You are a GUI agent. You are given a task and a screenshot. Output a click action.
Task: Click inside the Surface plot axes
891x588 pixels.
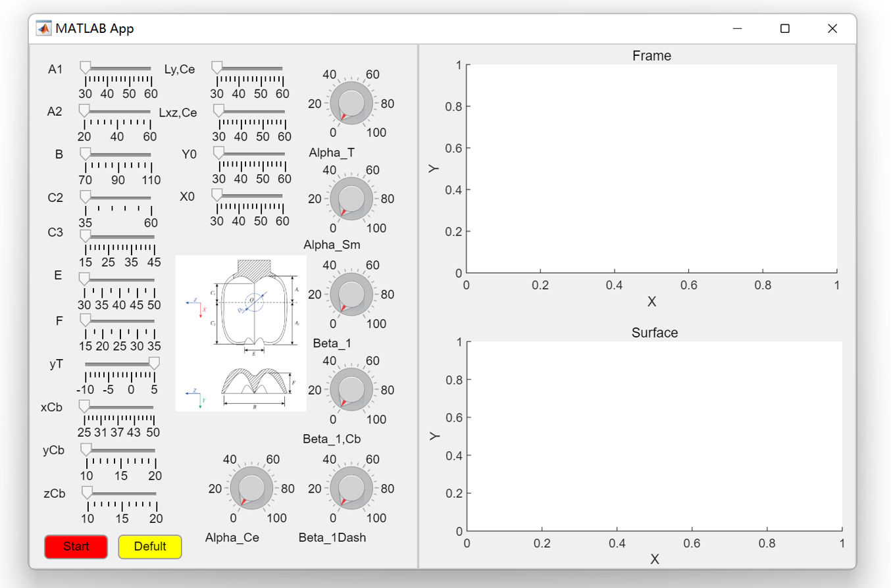pos(654,436)
